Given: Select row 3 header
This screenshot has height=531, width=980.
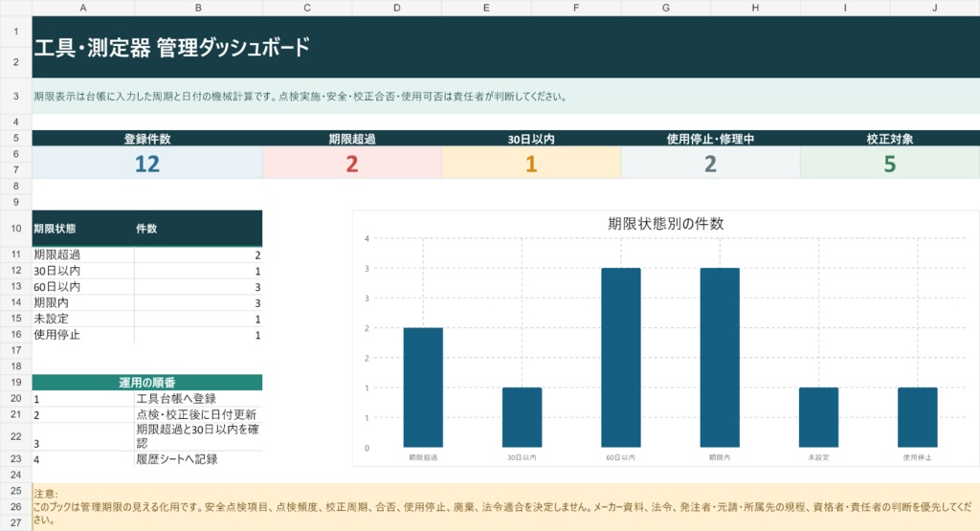Looking at the screenshot, I should tap(15, 97).
